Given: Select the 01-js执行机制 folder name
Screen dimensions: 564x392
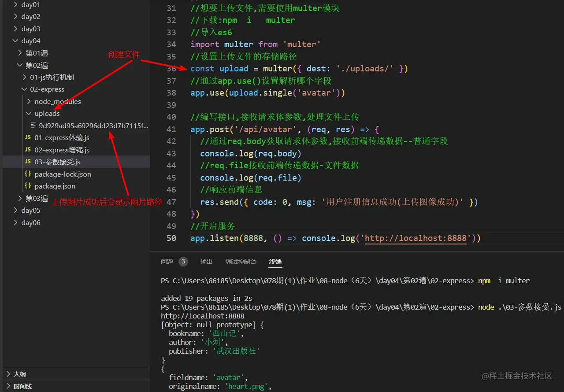Looking at the screenshot, I should pos(52,77).
